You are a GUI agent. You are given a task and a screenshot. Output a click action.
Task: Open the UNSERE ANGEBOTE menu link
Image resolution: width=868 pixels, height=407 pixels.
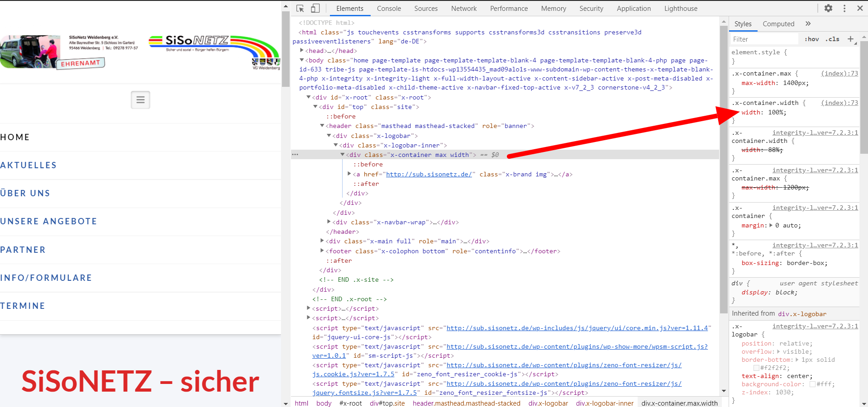tap(49, 221)
